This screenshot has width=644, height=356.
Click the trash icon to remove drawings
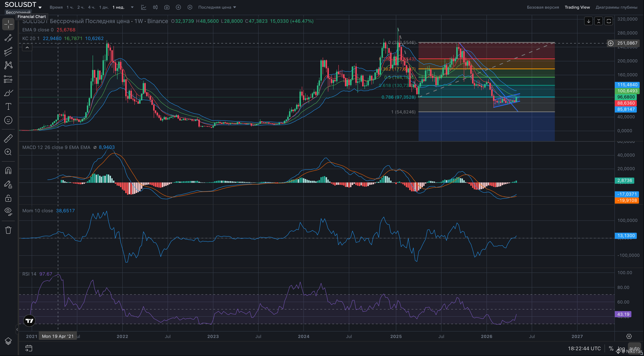(x=8, y=230)
